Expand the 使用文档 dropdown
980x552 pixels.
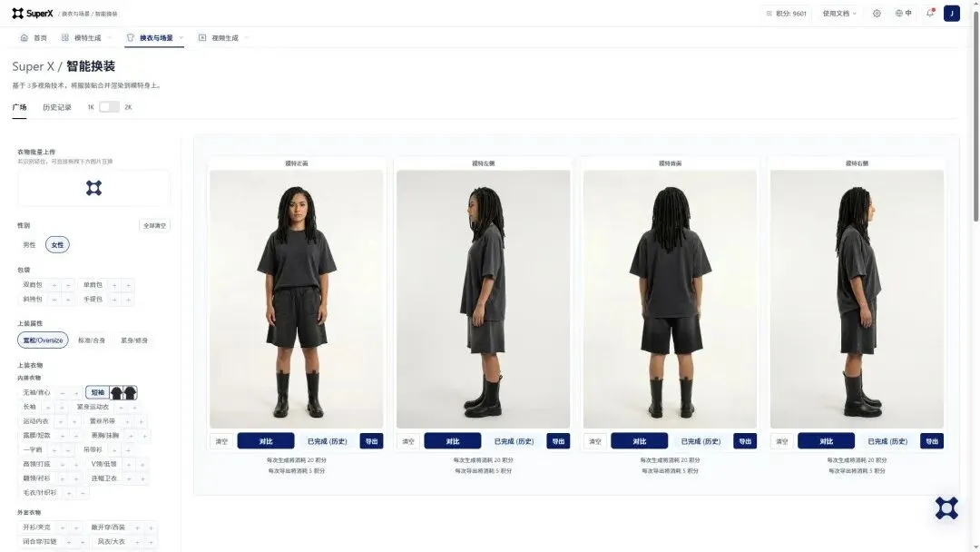[838, 13]
